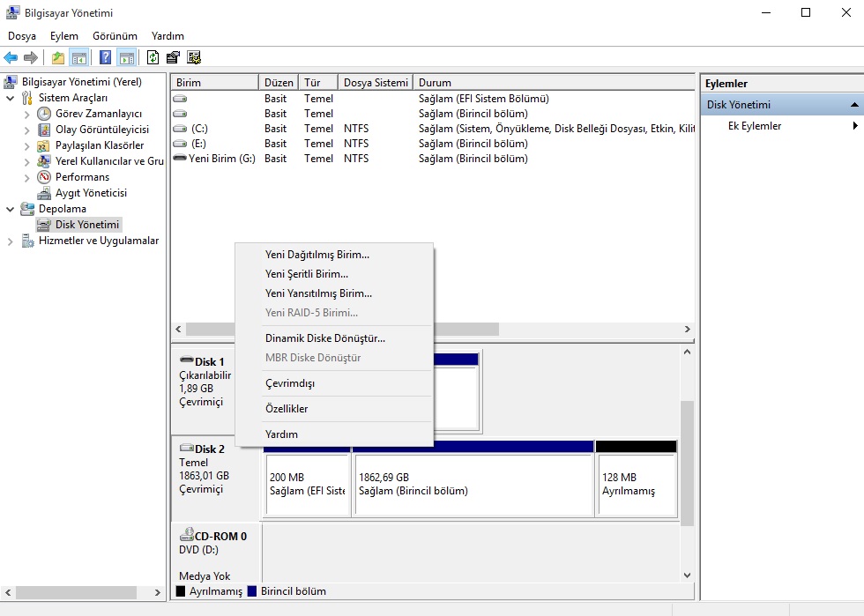Image resolution: width=864 pixels, height=616 pixels.
Task: Sort by the Tür column header
Action: tap(318, 83)
